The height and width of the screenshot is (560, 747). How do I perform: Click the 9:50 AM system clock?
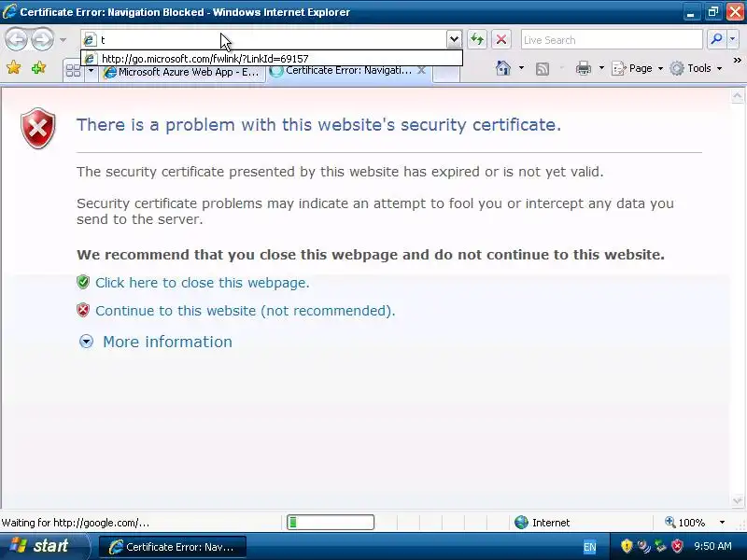click(x=712, y=546)
